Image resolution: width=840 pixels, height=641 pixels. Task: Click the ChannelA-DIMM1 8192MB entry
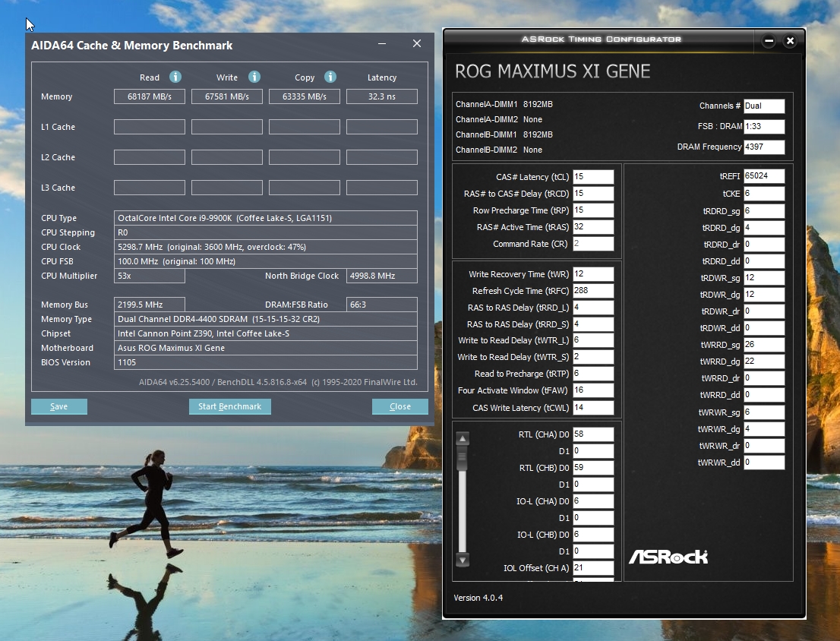504,104
